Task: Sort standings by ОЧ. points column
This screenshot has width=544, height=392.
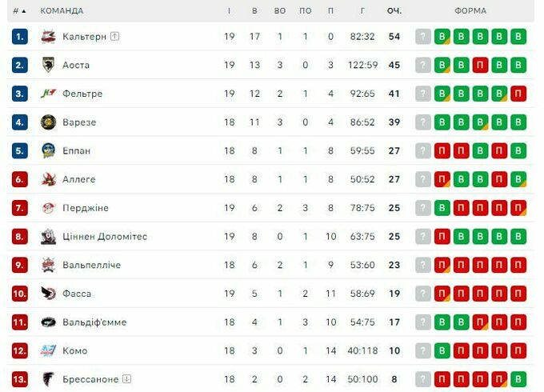Action: 394,11
